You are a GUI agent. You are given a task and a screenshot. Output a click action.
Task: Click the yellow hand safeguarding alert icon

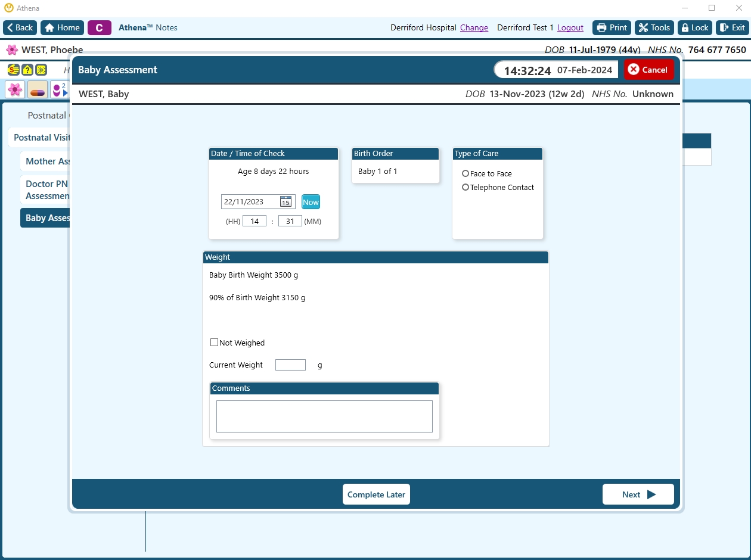coord(13,70)
